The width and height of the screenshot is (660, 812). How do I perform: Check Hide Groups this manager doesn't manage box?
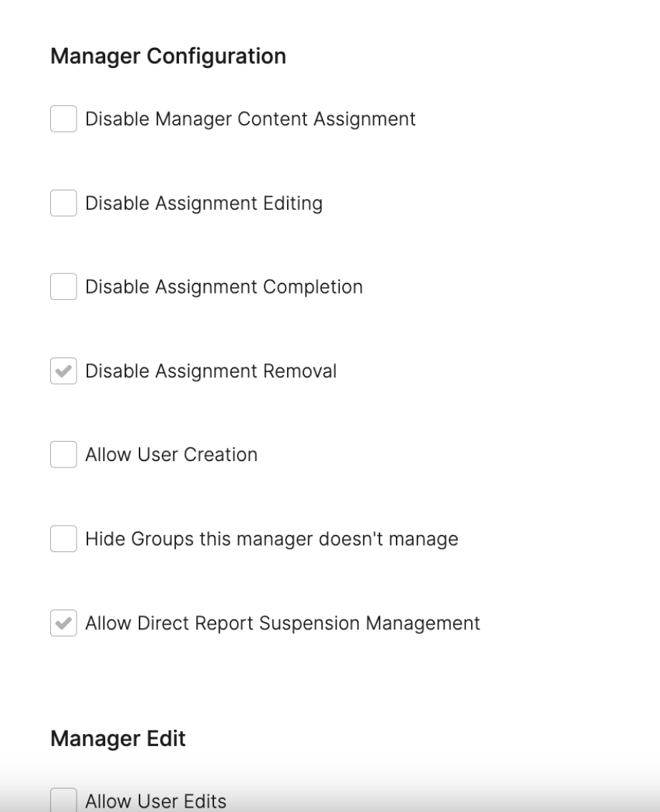tap(63, 538)
